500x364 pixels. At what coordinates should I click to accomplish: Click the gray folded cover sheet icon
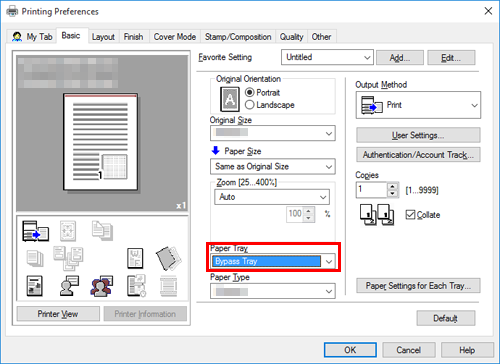coord(169,258)
